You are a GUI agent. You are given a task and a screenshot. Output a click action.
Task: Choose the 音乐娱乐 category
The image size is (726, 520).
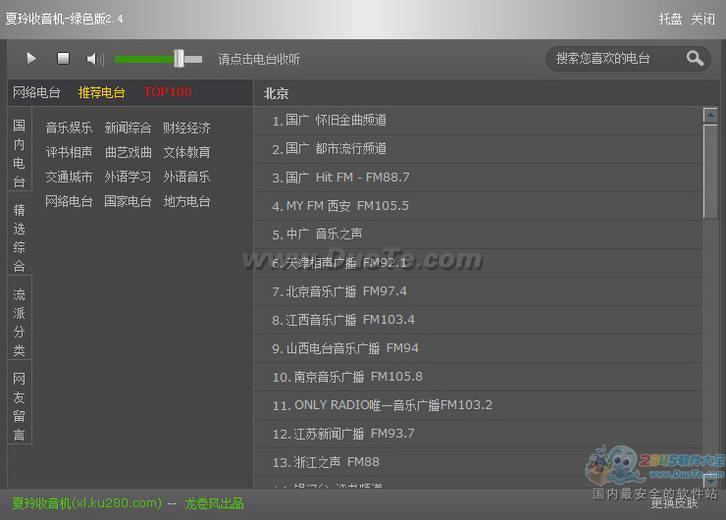[x=69, y=128]
